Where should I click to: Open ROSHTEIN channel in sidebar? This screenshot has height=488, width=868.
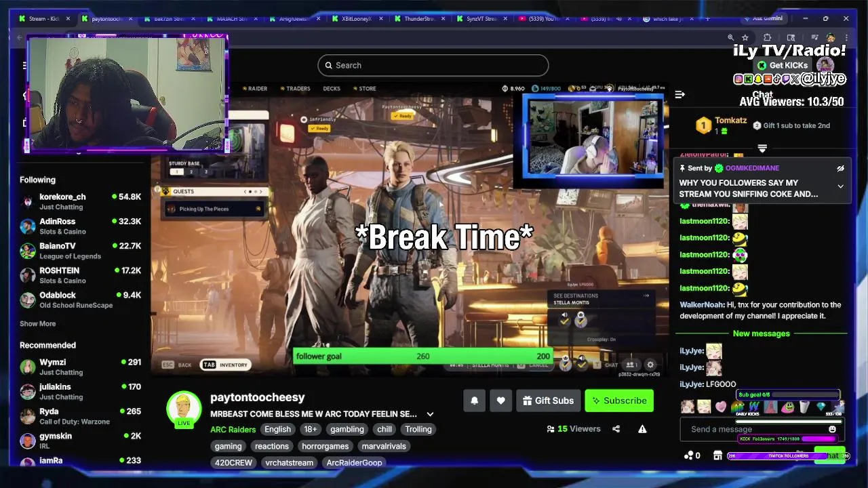(x=80, y=275)
